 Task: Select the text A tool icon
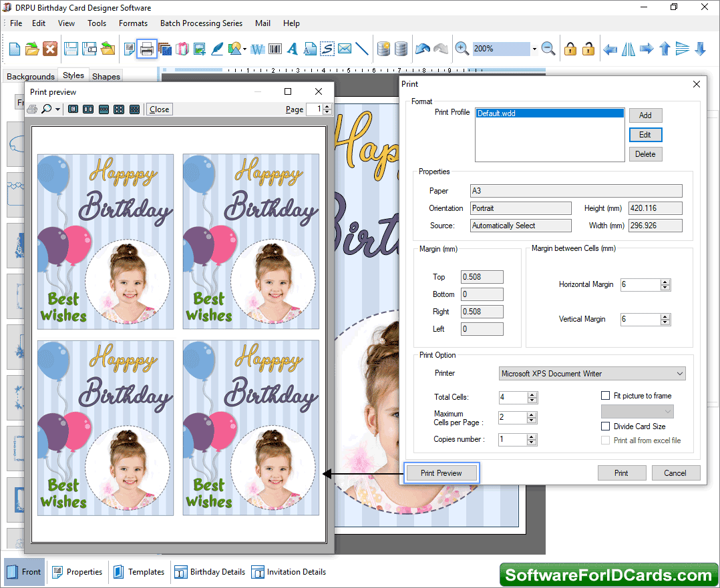coord(293,49)
